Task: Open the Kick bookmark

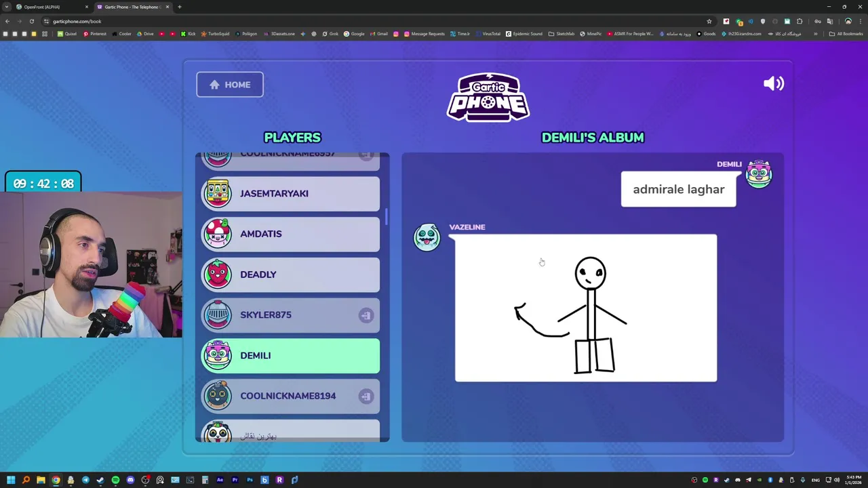Action: pyautogui.click(x=189, y=34)
